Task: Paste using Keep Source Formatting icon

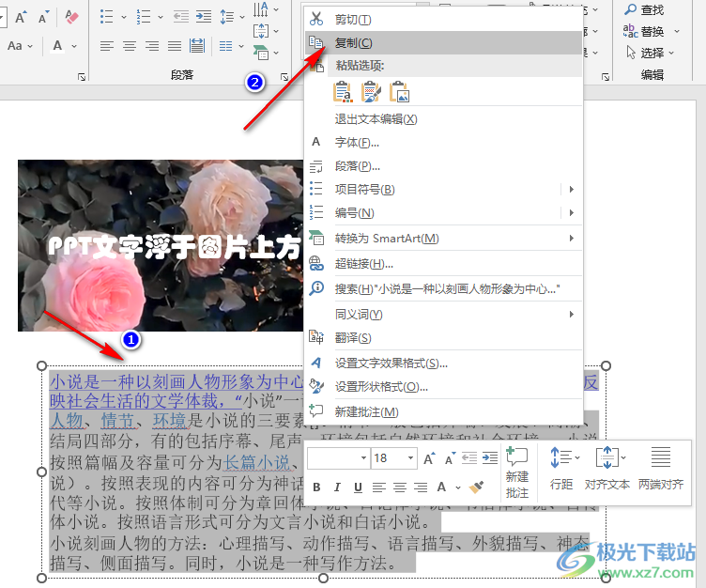Action: (x=344, y=91)
